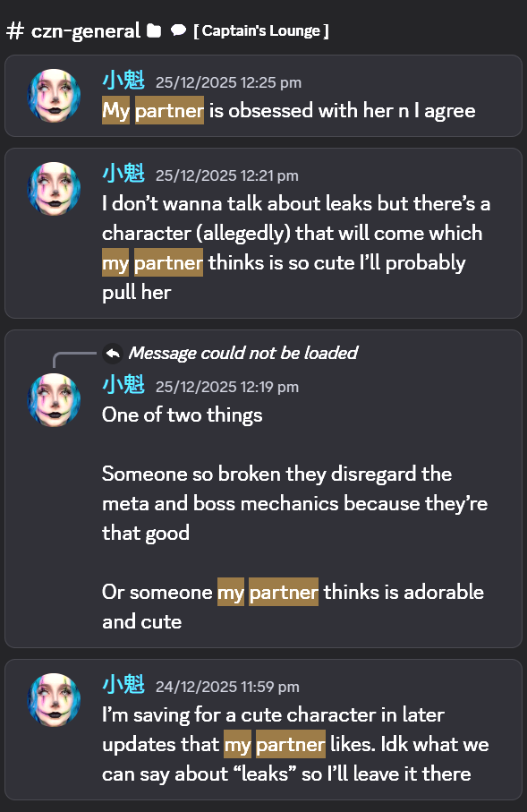Open the avatar on the 12:25 pm message
The width and height of the screenshot is (527, 812).
[x=54, y=97]
